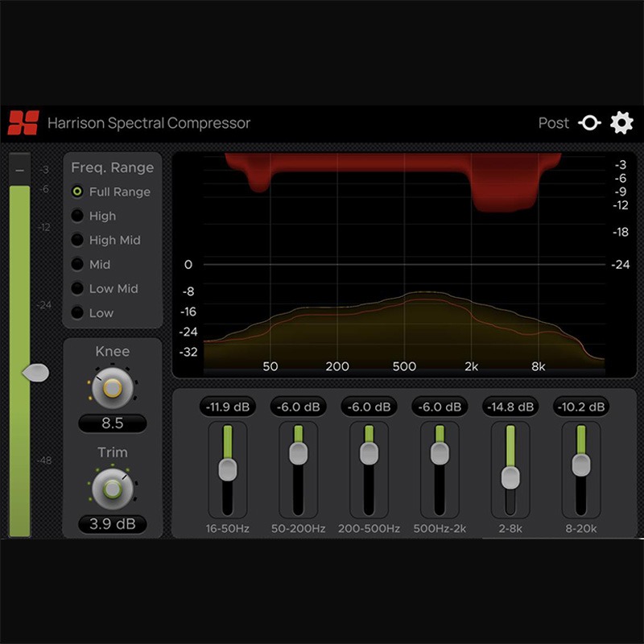
Task: Click the -18 gain reduction scale label
Action: pos(620,232)
